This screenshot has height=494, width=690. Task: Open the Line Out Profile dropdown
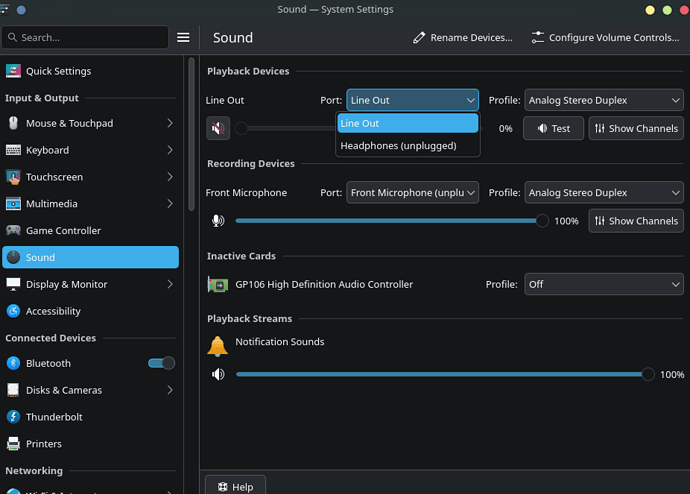point(603,100)
